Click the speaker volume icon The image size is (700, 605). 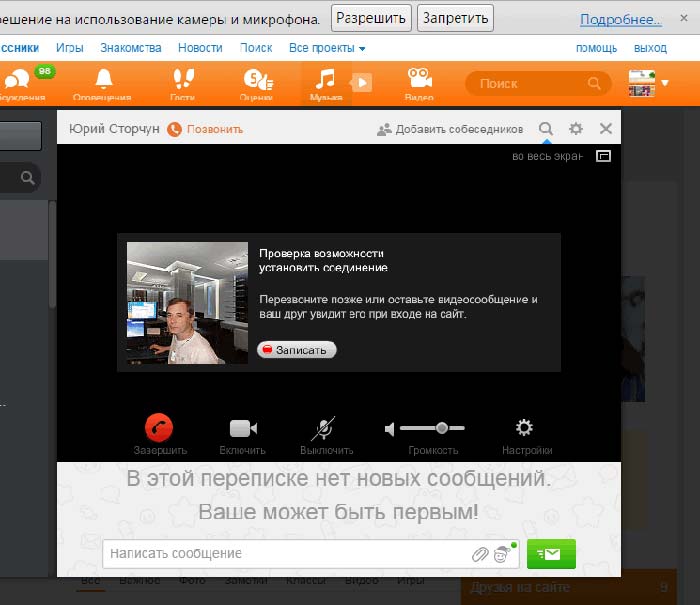pyautogui.click(x=390, y=429)
